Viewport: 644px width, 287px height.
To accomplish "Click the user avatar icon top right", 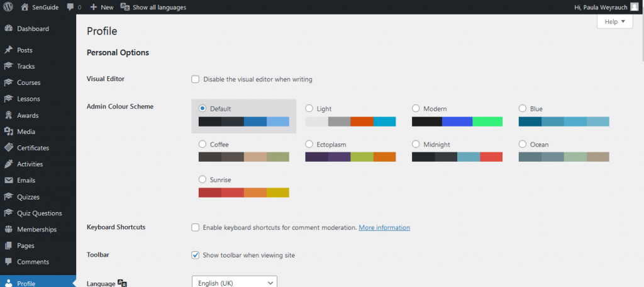I will click(x=635, y=7).
